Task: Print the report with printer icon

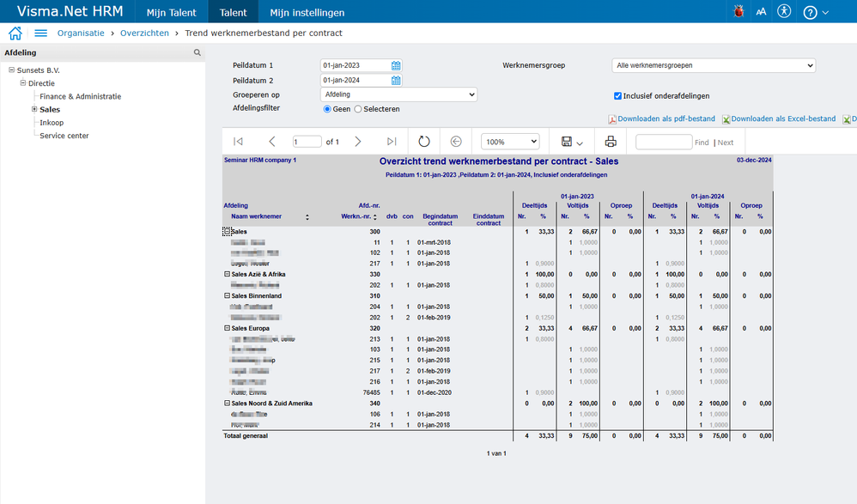Action: (611, 142)
